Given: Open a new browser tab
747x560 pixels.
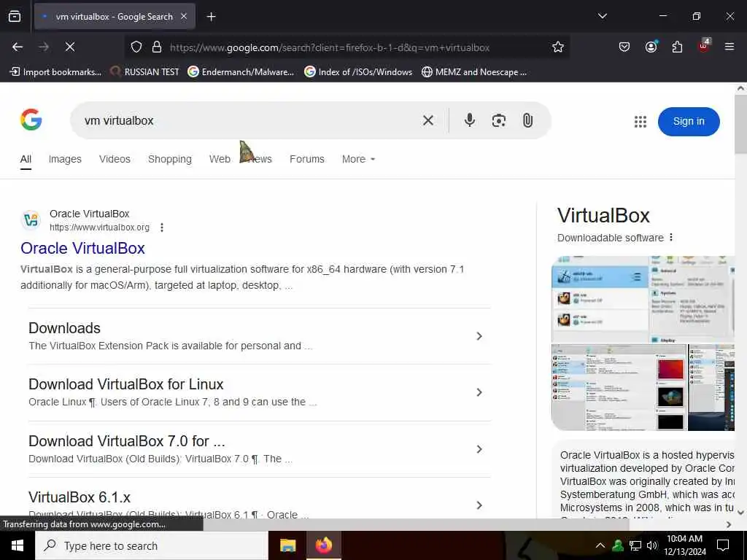Looking at the screenshot, I should 211,17.
